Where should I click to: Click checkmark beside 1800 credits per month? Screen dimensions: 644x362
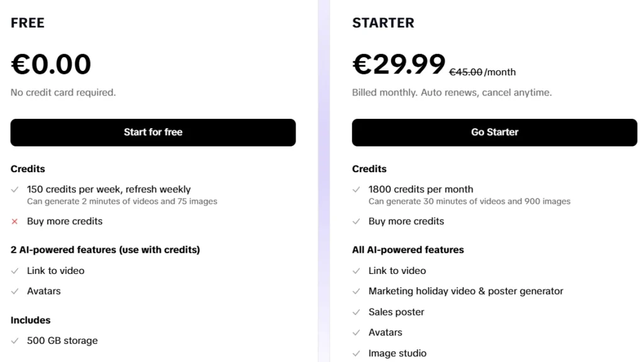tap(357, 189)
